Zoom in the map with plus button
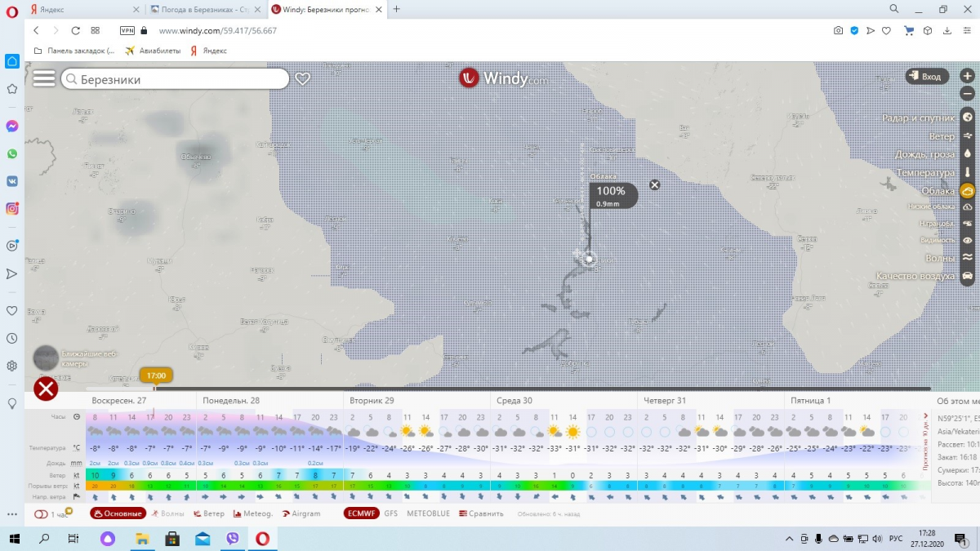 point(967,76)
